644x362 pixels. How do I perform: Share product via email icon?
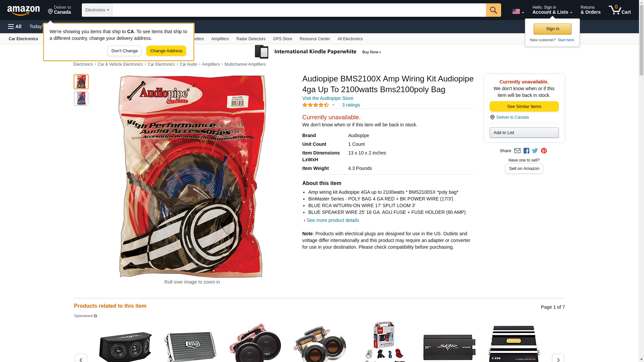(517, 151)
